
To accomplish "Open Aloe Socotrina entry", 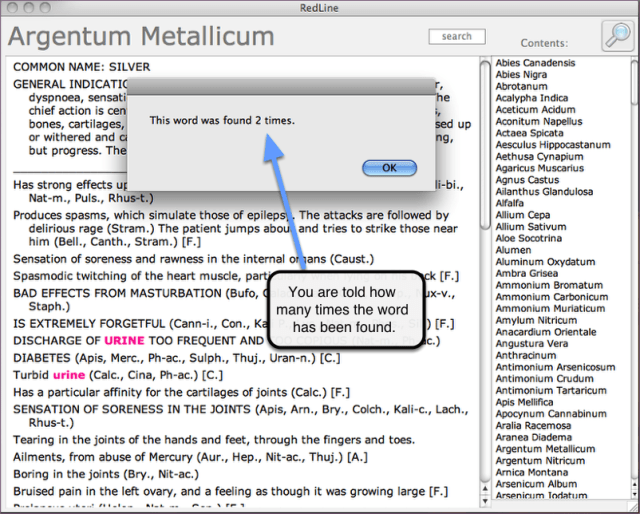I will click(x=529, y=238).
